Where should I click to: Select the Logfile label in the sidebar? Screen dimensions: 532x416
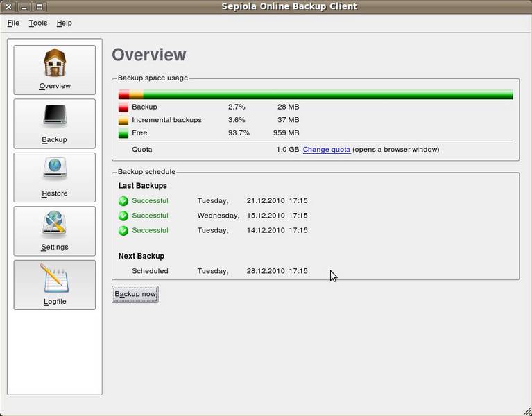[55, 302]
